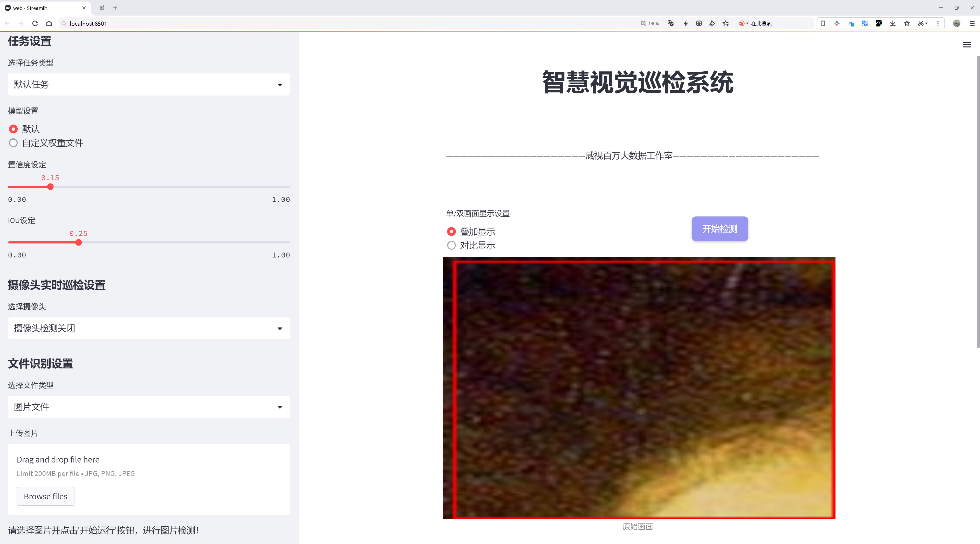The width and height of the screenshot is (980, 544).
Task: Click the 智慧视觉巡检系统 title
Action: click(638, 82)
